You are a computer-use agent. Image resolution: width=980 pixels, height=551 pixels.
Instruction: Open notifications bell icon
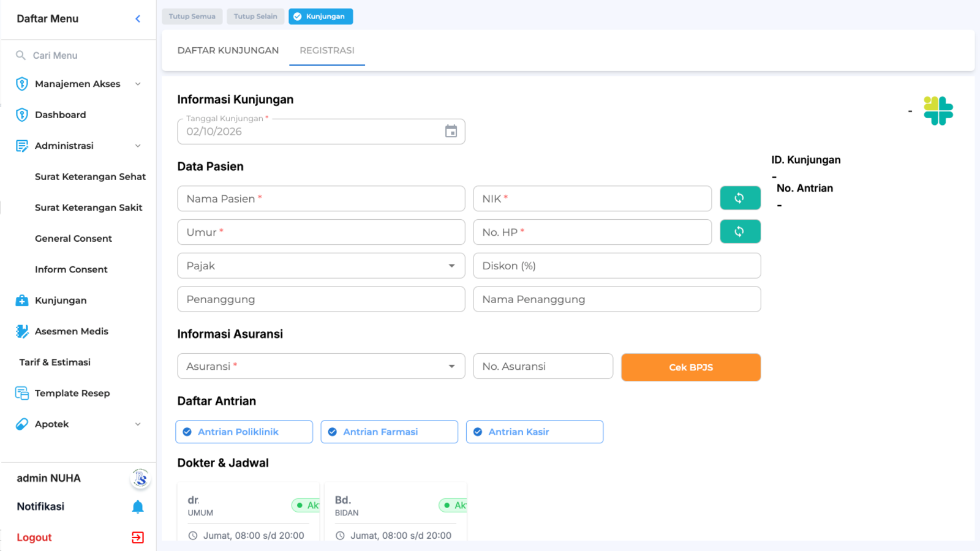click(138, 507)
